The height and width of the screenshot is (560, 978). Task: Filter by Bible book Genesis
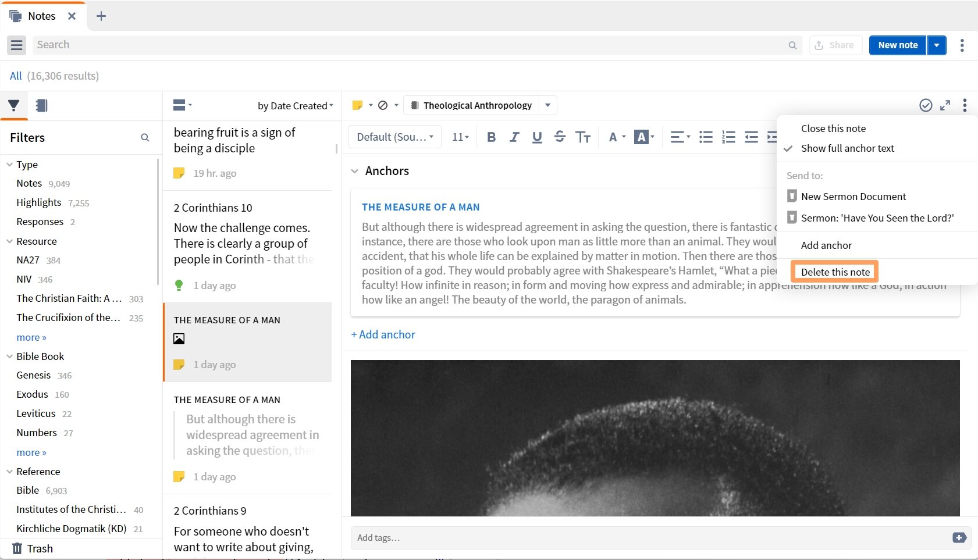(x=44, y=375)
